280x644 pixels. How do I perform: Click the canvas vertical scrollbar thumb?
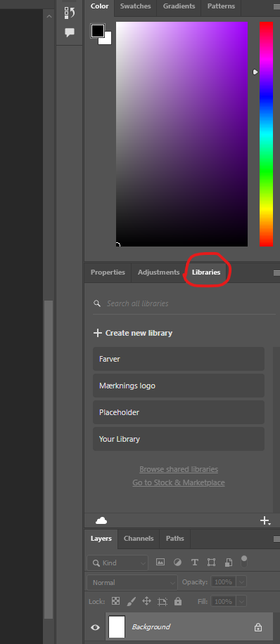[49, 459]
